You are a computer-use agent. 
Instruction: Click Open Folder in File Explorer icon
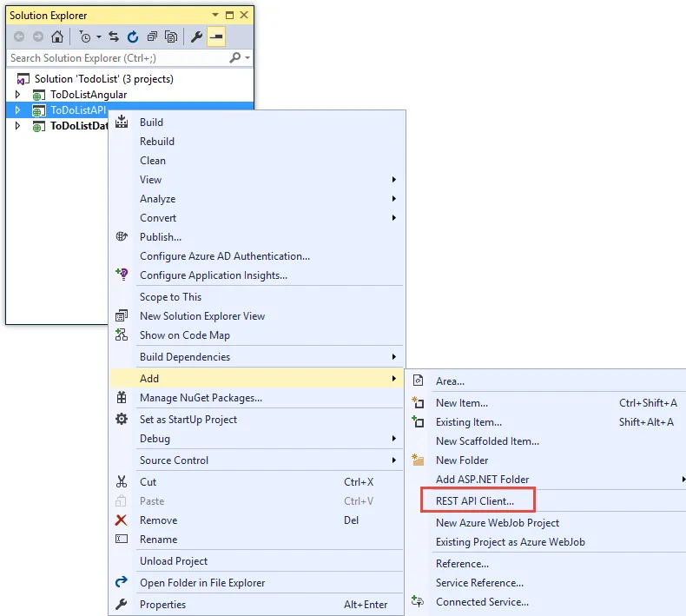(x=122, y=582)
